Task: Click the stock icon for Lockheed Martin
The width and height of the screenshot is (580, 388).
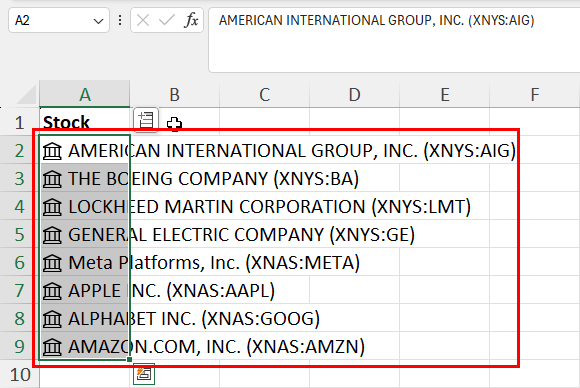Action: coord(52,207)
